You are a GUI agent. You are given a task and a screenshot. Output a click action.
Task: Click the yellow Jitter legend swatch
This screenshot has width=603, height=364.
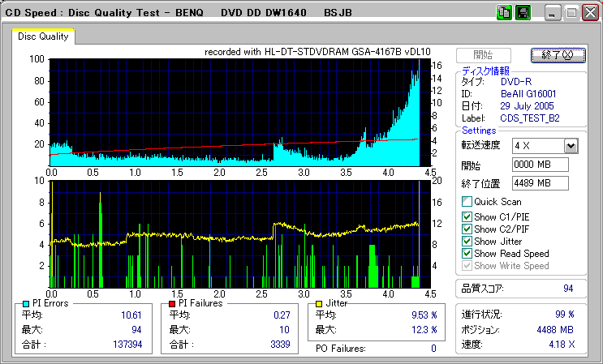[x=321, y=303]
